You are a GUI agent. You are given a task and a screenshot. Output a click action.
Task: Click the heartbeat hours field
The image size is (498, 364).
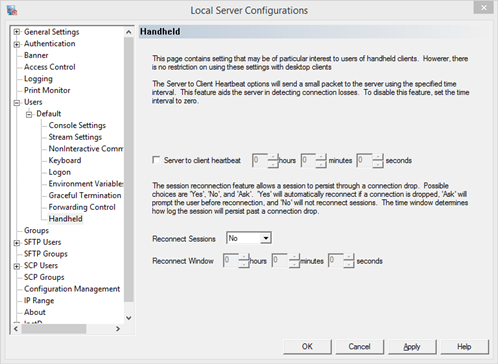[x=260, y=160]
